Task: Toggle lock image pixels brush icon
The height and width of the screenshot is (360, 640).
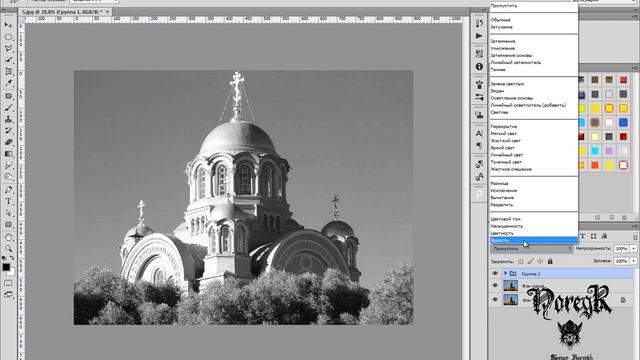Action: (531, 261)
